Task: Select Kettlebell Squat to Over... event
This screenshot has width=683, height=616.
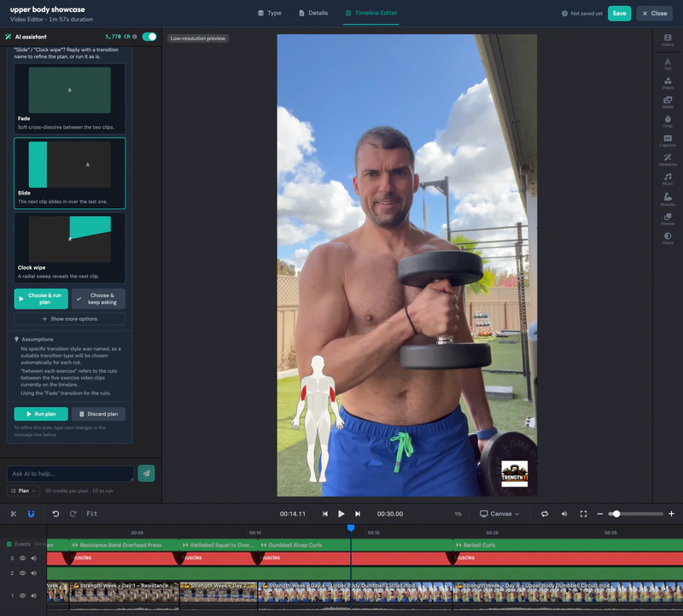Action: coord(219,544)
